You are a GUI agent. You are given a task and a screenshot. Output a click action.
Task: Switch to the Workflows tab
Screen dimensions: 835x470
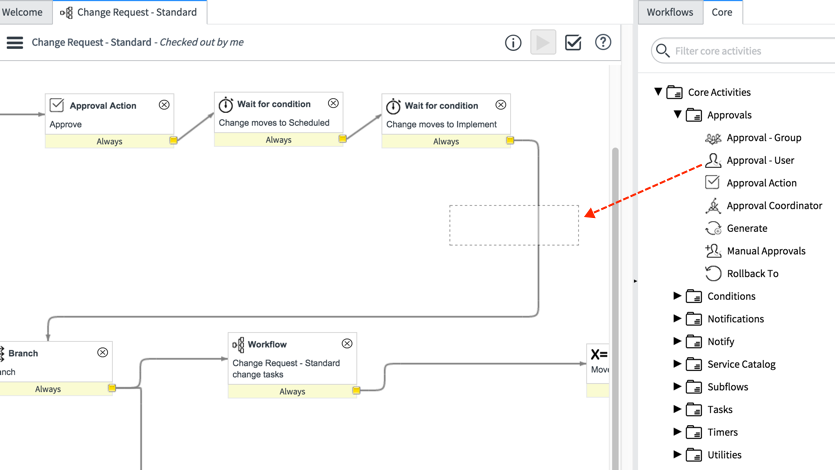click(x=670, y=12)
